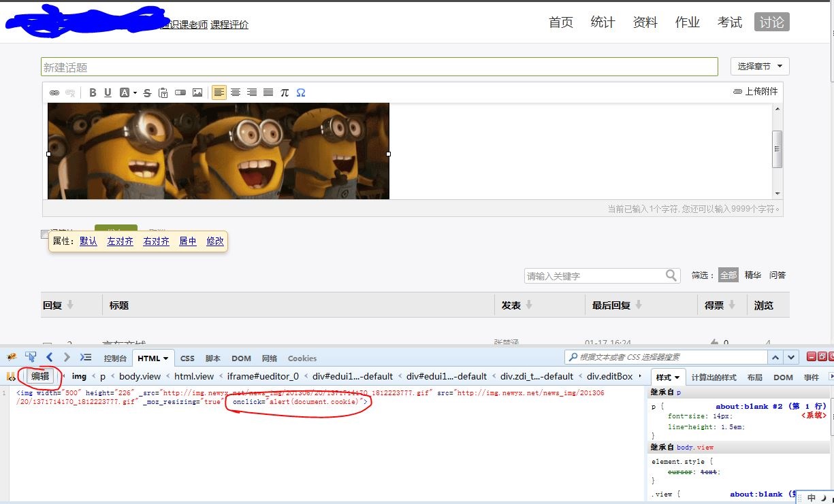Open the 考试 navigation tab
Viewport: 834px width, 504px height.
point(730,22)
